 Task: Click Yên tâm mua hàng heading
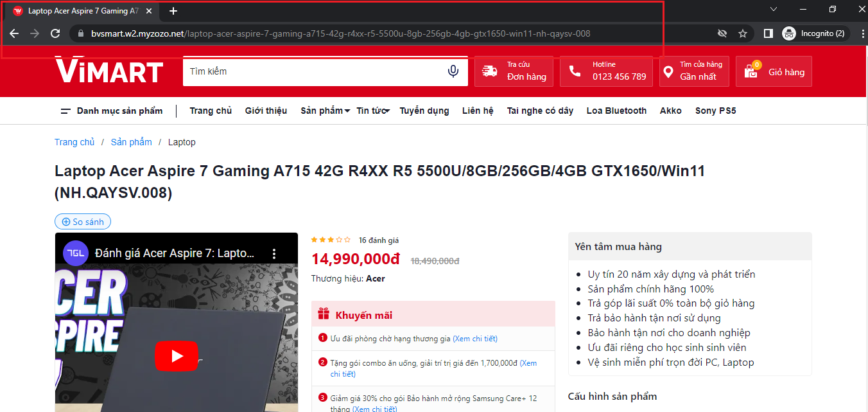click(x=618, y=246)
